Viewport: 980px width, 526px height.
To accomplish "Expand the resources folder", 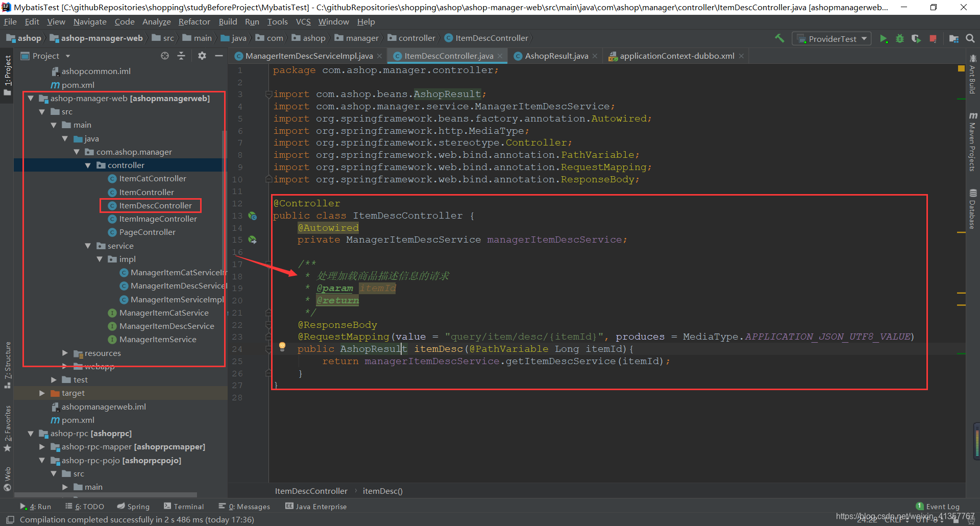I will (65, 353).
